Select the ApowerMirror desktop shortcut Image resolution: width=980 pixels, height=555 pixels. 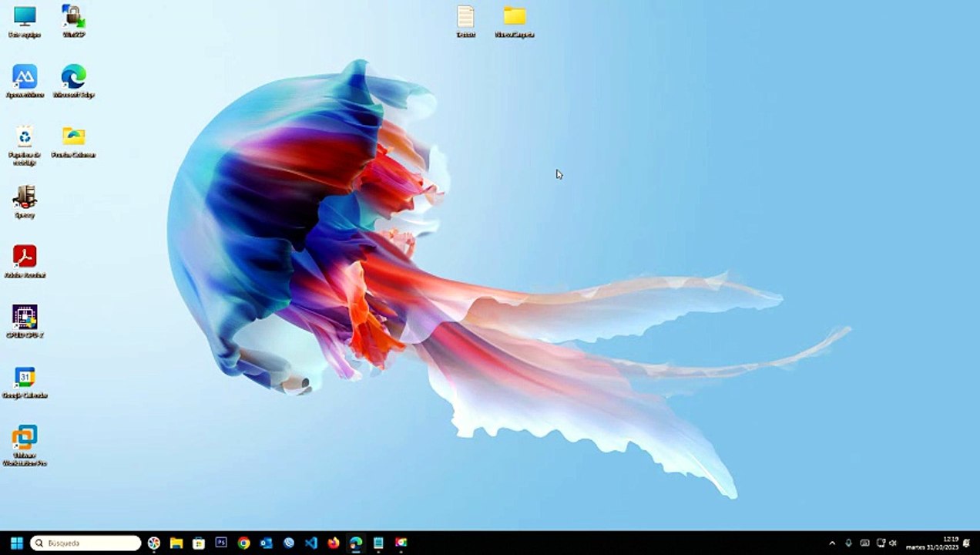coord(25,81)
